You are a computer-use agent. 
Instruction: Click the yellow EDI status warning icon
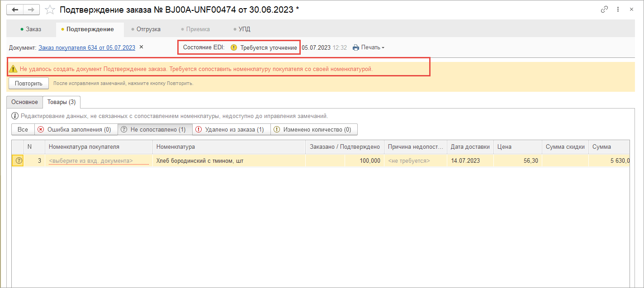234,47
